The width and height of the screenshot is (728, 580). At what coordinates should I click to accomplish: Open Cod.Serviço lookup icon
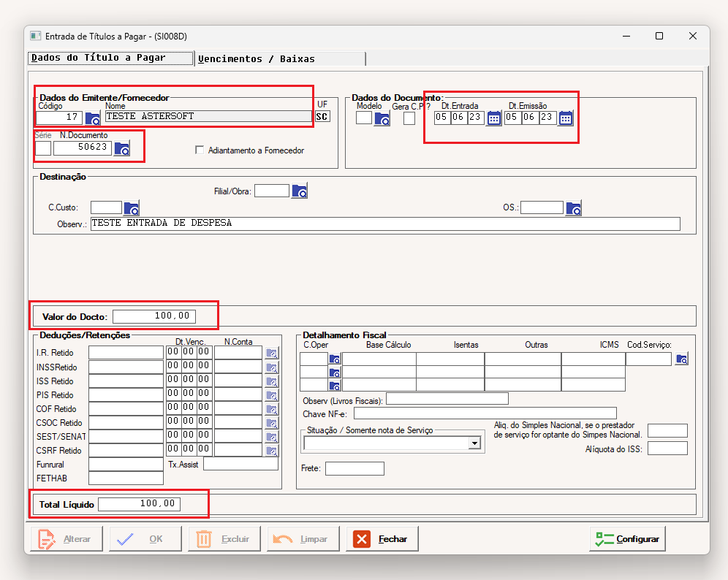coord(681,359)
